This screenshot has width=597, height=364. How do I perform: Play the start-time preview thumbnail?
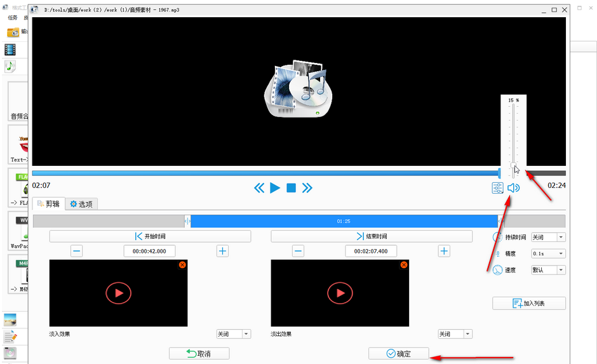pos(118,293)
